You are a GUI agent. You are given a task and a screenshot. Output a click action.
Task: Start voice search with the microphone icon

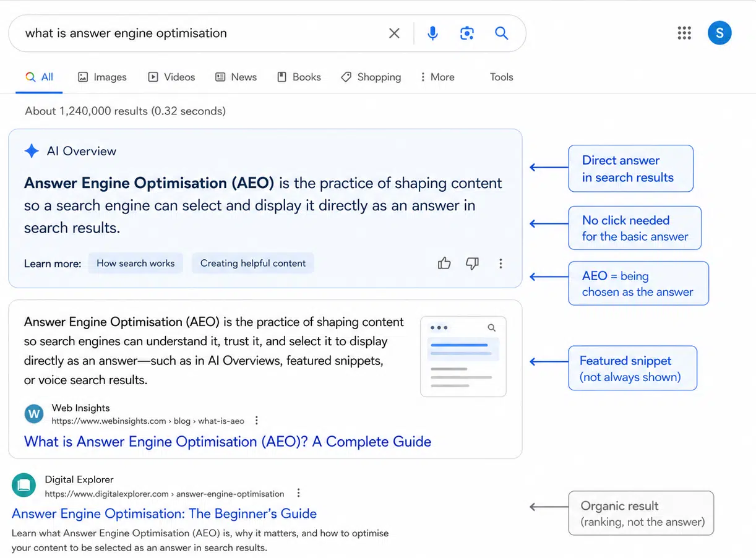point(432,33)
